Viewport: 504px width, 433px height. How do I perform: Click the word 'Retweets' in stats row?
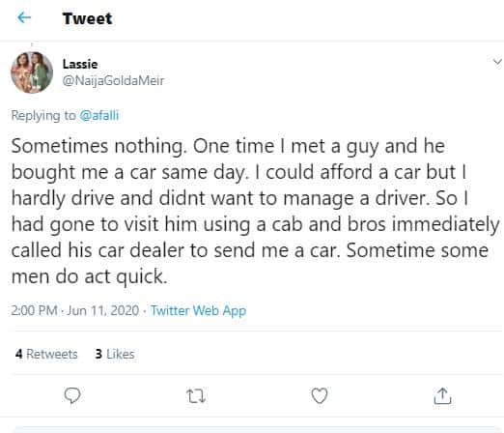click(x=52, y=354)
